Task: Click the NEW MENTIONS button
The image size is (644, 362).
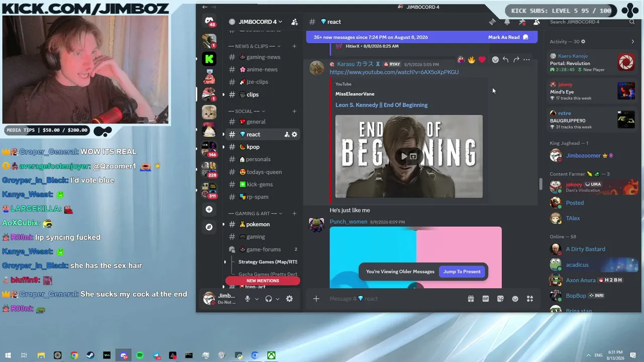Action: pyautogui.click(x=263, y=281)
